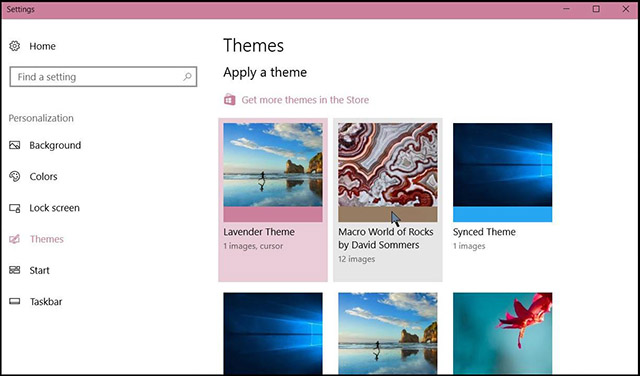Viewport: 640px width, 376px height.
Task: Click the search magnifier icon
Action: [187, 76]
